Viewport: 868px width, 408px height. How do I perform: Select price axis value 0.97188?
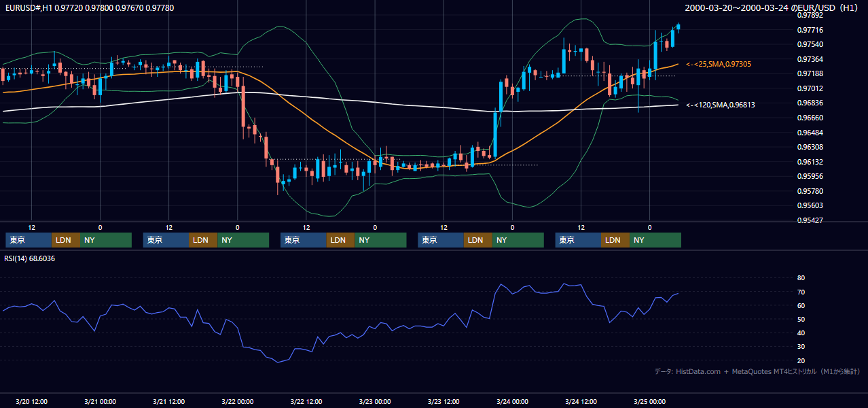810,74
